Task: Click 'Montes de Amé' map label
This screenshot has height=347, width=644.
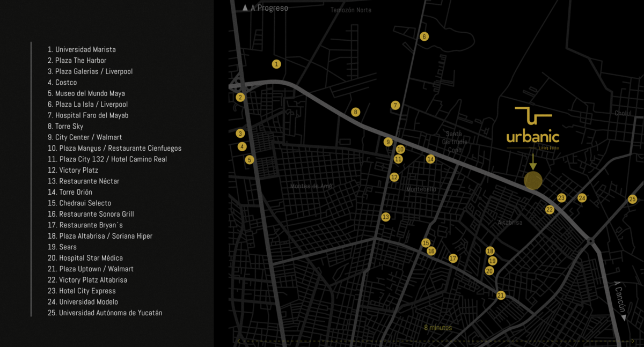Action: point(312,186)
